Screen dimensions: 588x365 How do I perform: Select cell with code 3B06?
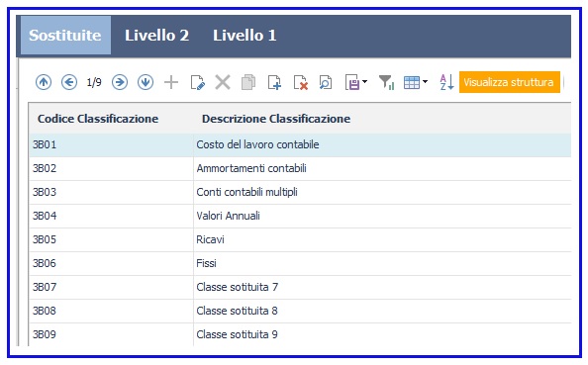tap(111, 263)
